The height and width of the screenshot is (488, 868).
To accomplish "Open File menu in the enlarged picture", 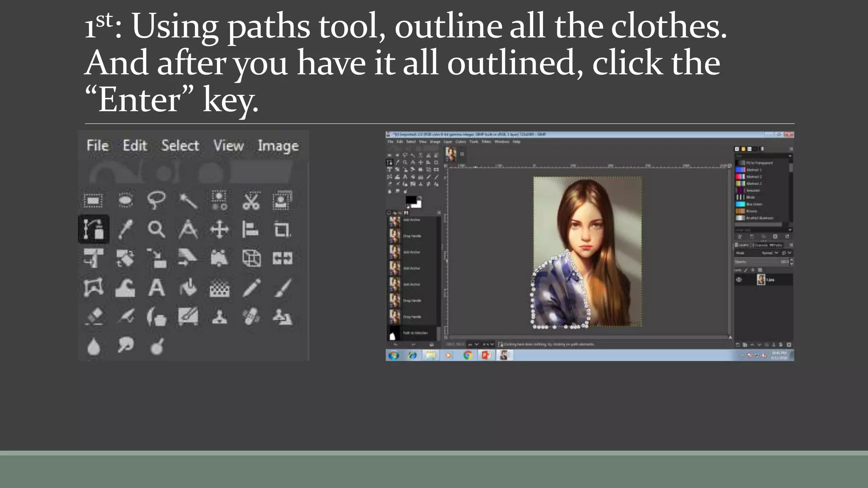I will [x=97, y=145].
